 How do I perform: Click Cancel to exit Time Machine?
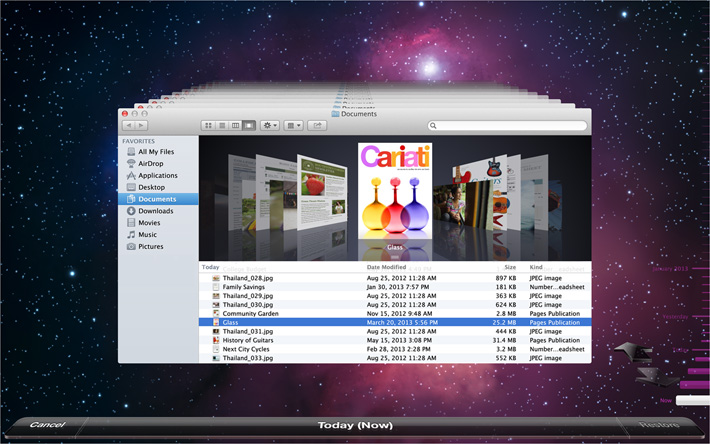click(x=48, y=425)
